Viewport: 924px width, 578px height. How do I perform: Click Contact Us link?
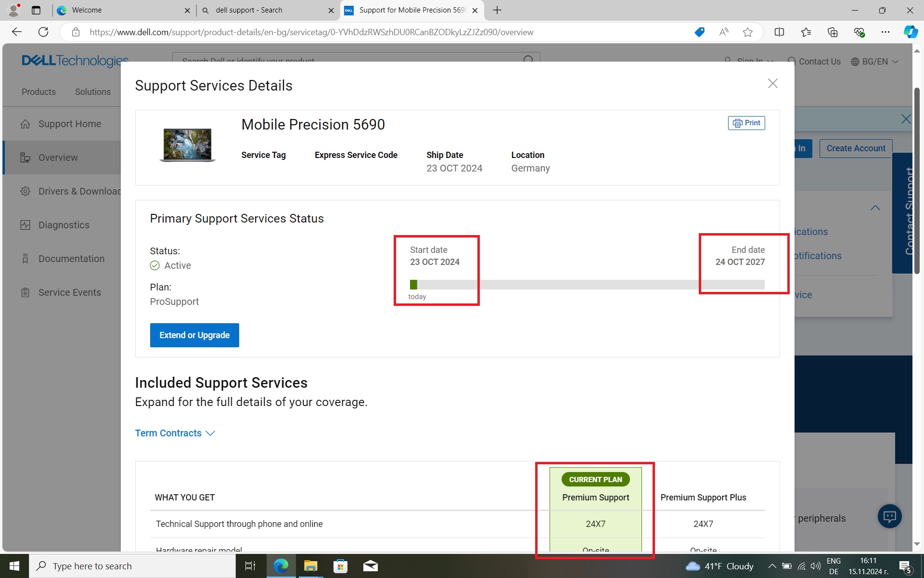814,62
